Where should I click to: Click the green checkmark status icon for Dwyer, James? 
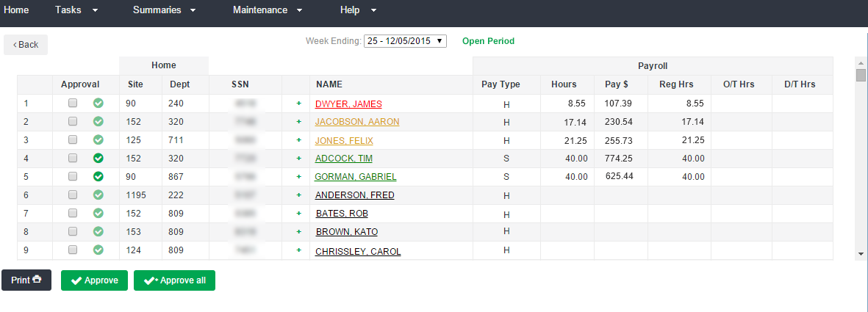click(x=98, y=104)
